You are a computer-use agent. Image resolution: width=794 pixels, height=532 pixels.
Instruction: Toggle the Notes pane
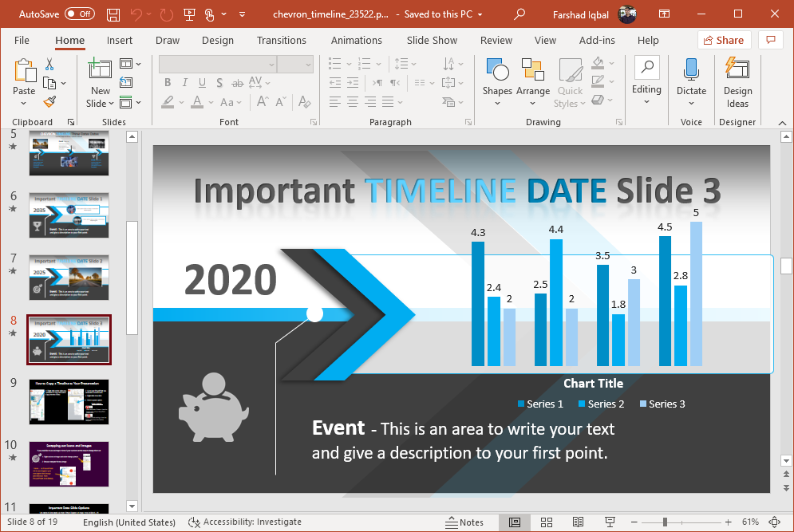click(x=464, y=522)
